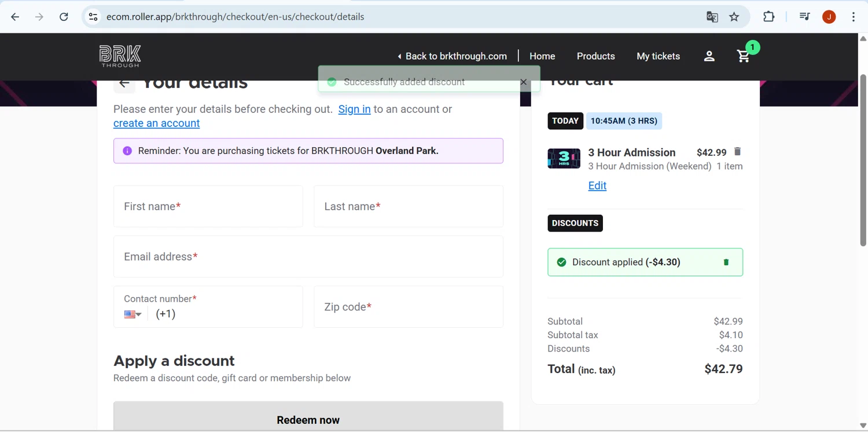Click the info icon in the reminder banner

click(x=127, y=151)
